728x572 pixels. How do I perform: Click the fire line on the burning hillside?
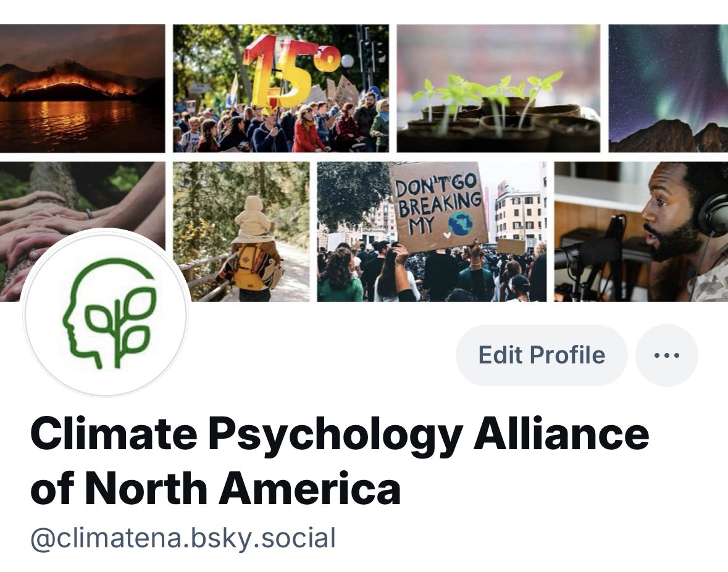click(70, 84)
